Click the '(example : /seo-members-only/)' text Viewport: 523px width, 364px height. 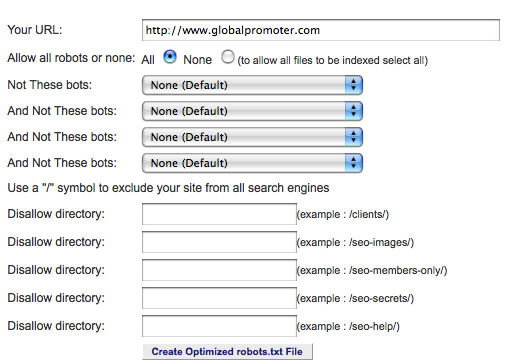[x=372, y=270]
